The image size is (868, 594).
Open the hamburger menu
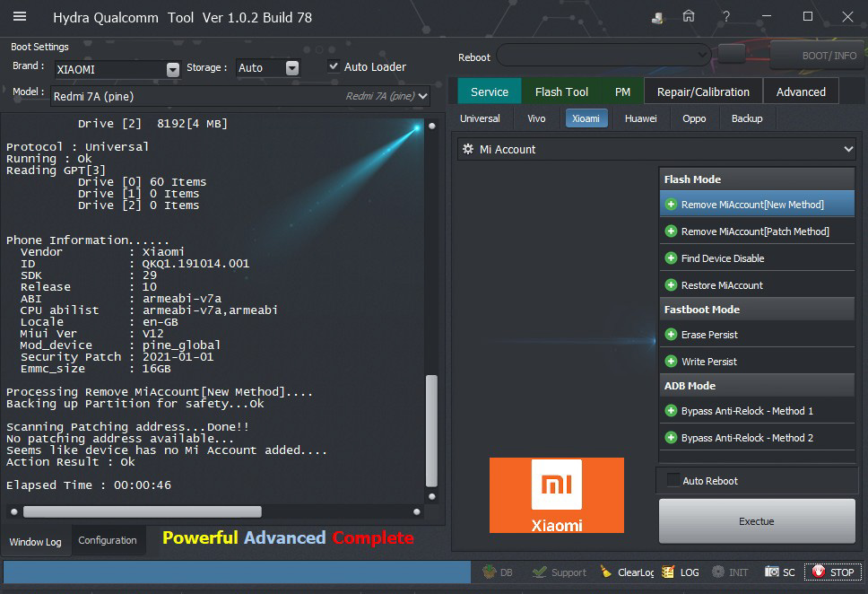click(20, 17)
